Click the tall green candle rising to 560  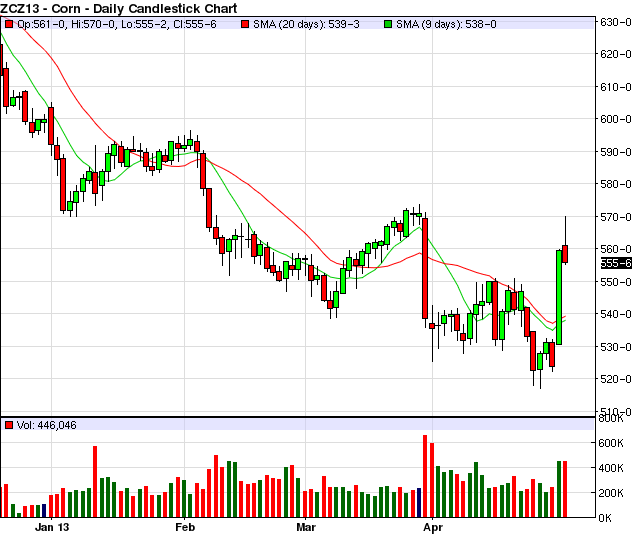pyautogui.click(x=559, y=297)
